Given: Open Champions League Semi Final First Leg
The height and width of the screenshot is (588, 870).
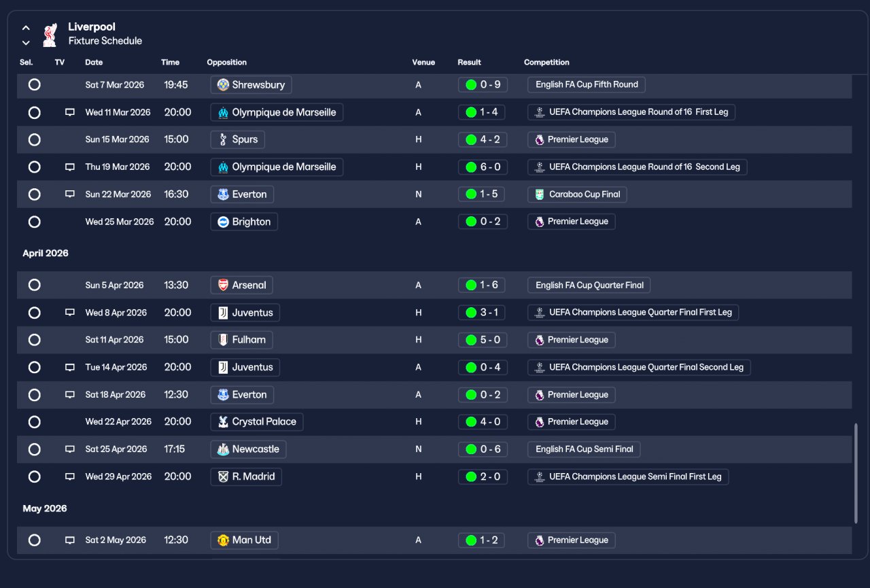Looking at the screenshot, I should 628,477.
